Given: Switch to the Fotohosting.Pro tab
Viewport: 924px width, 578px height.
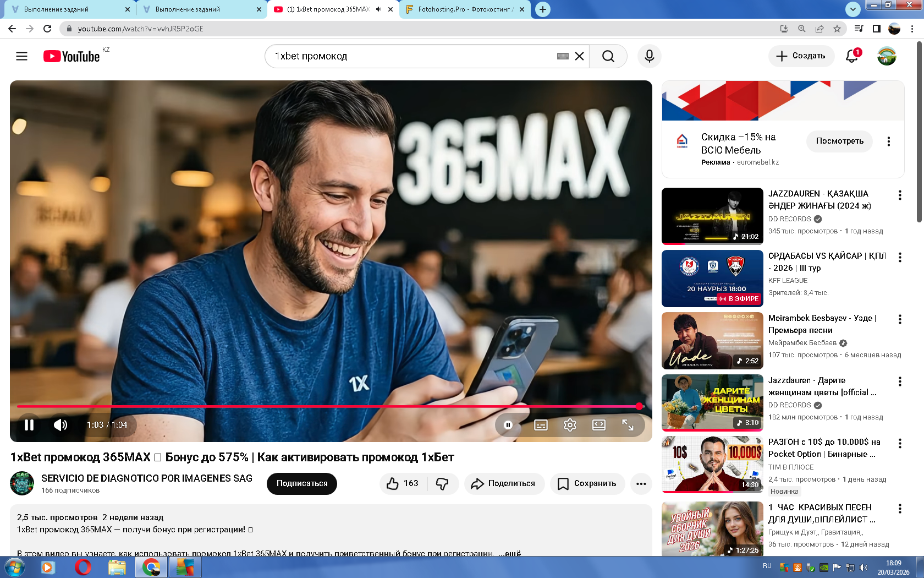Looking at the screenshot, I should 465,9.
